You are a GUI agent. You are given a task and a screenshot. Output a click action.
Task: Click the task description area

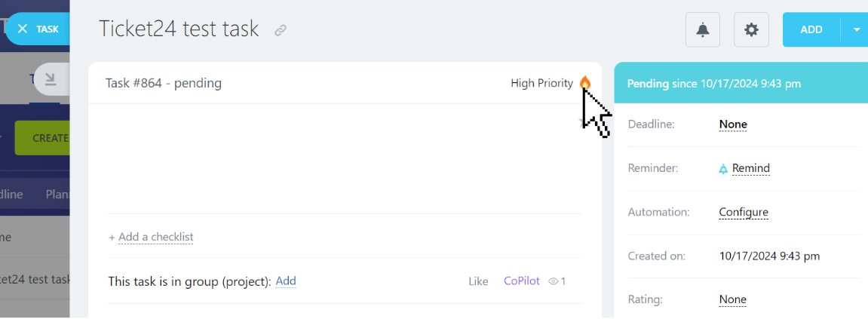click(x=345, y=158)
